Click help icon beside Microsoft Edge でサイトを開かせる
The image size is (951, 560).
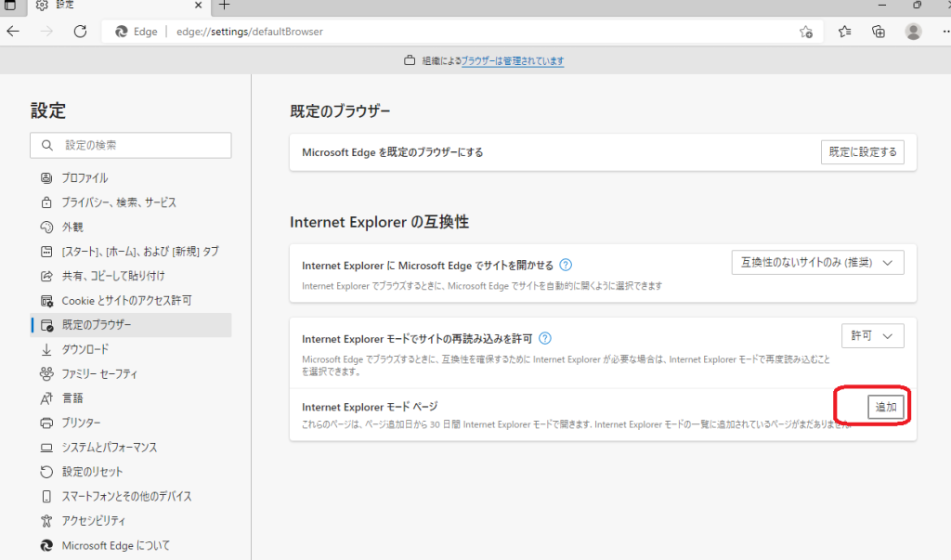tap(566, 265)
